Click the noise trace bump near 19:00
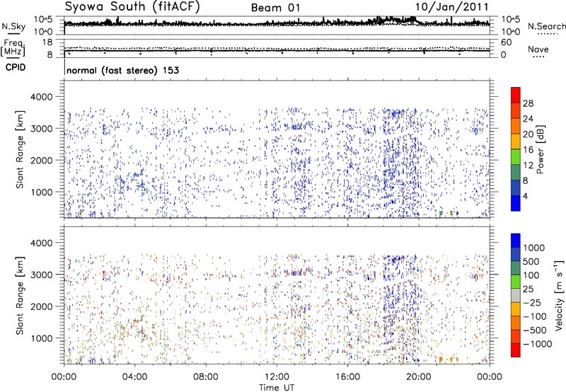Screen dimensions: 566x392 [x=395, y=20]
